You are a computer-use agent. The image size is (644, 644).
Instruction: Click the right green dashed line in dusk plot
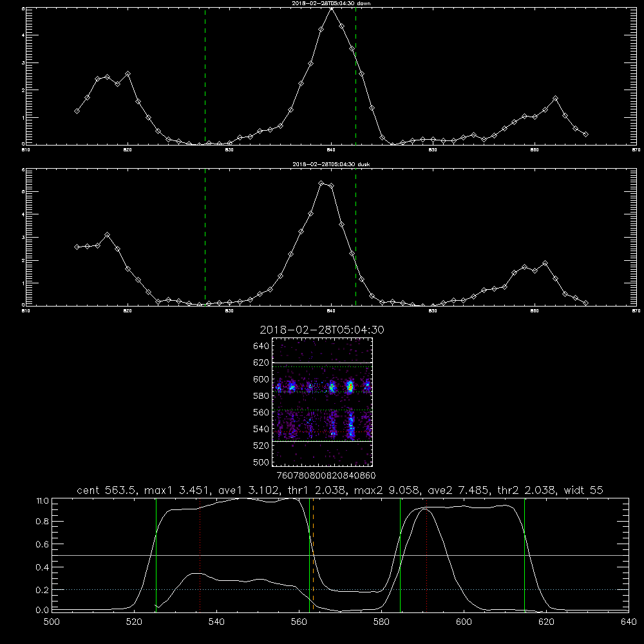coord(355,238)
